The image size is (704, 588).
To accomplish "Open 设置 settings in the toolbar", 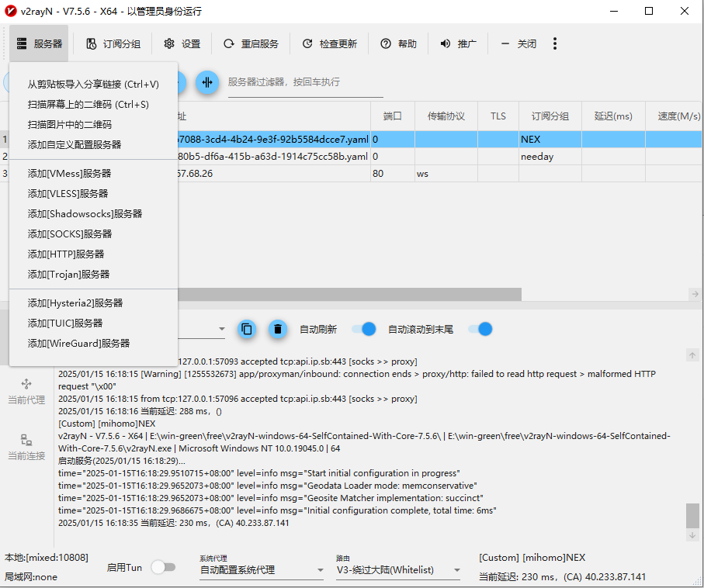I will click(182, 44).
